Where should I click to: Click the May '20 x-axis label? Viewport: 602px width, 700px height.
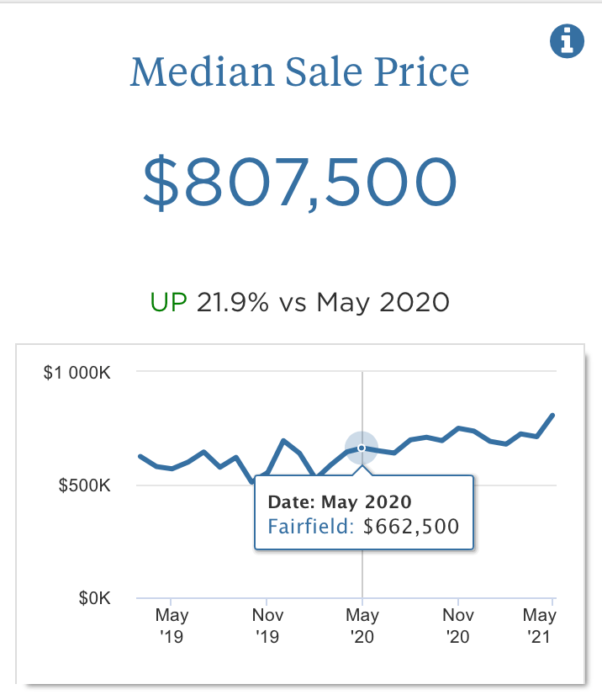[362, 626]
